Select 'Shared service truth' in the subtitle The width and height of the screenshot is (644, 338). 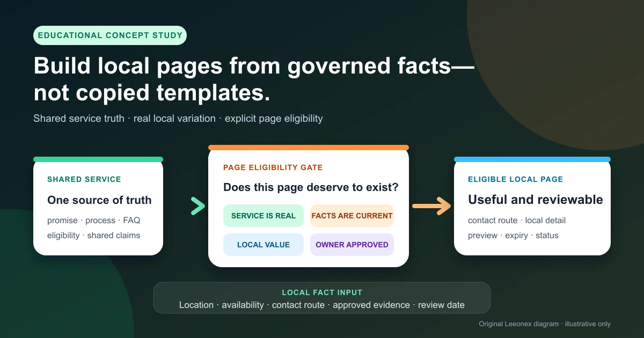pyautogui.click(x=78, y=118)
